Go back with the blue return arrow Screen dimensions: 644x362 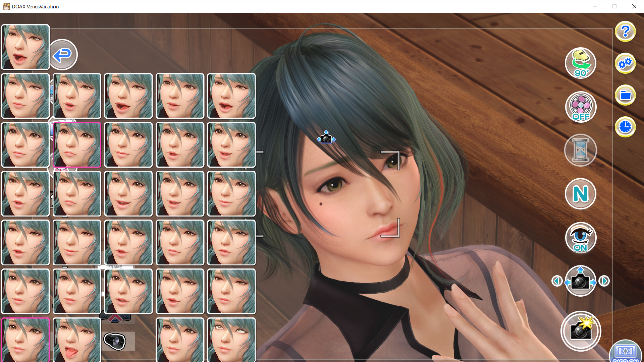pyautogui.click(x=63, y=55)
